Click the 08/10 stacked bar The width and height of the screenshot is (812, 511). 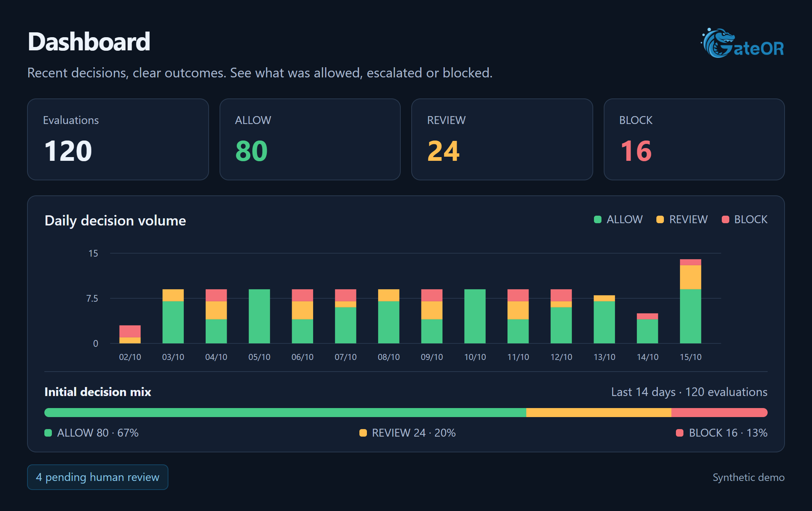[x=389, y=316]
